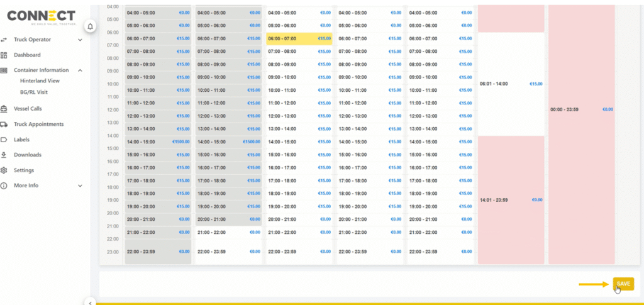
Task: Open Hinterland View submenu item
Action: pos(40,81)
